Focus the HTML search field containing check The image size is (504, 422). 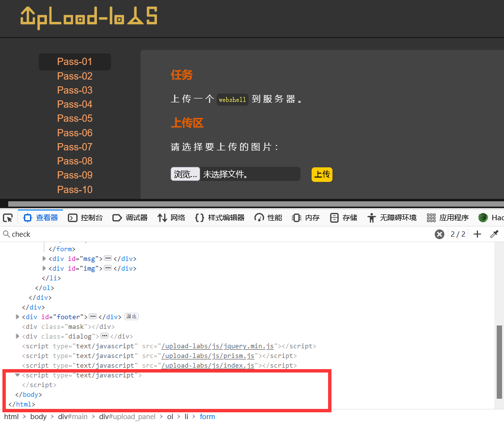(x=219, y=234)
